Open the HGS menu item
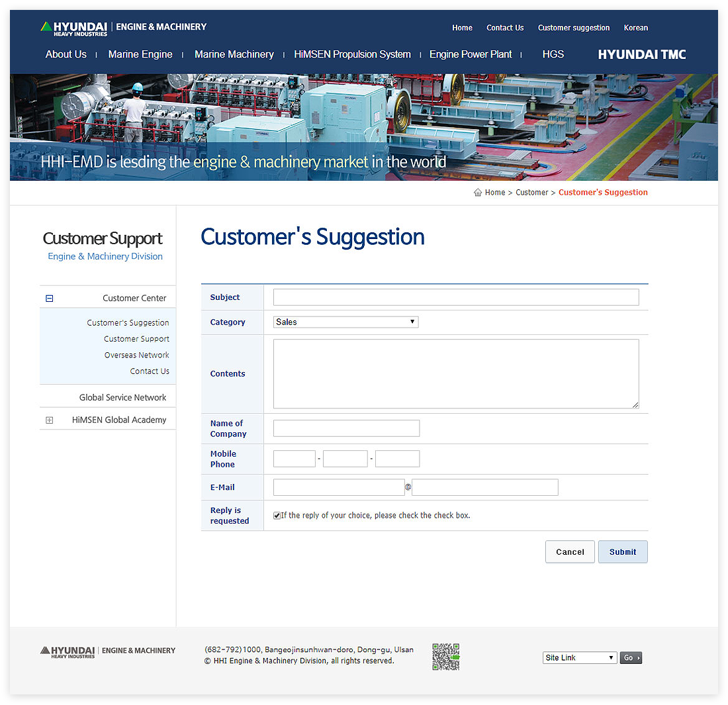Viewport: 728px width, 705px height. pos(553,54)
